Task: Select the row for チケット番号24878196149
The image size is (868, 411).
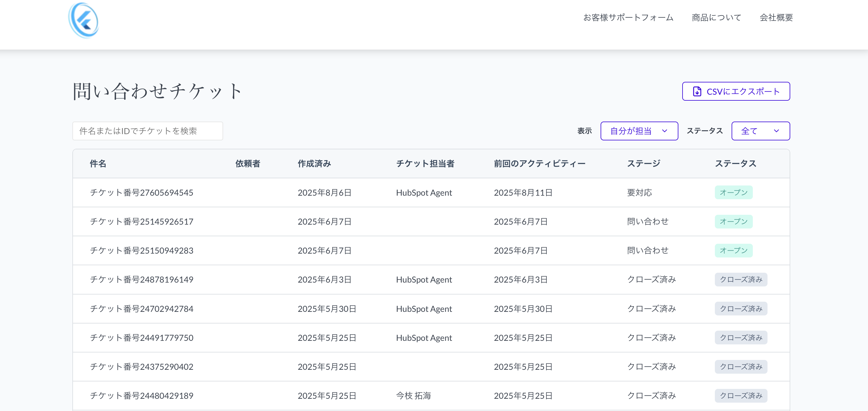Action: [x=141, y=279]
